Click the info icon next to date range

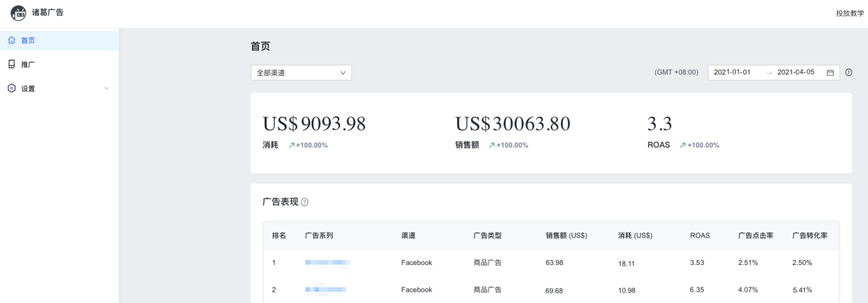tap(848, 72)
